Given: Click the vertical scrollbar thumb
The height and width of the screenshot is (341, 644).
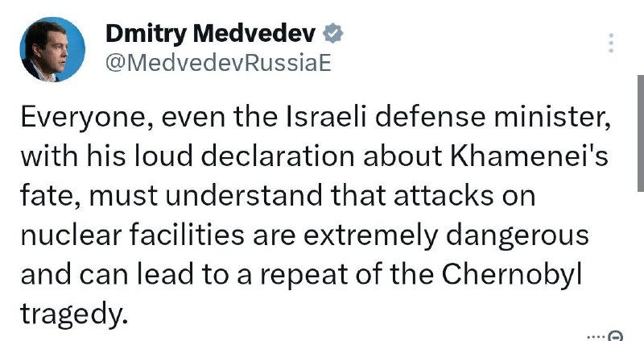Looking at the screenshot, I should [641, 133].
